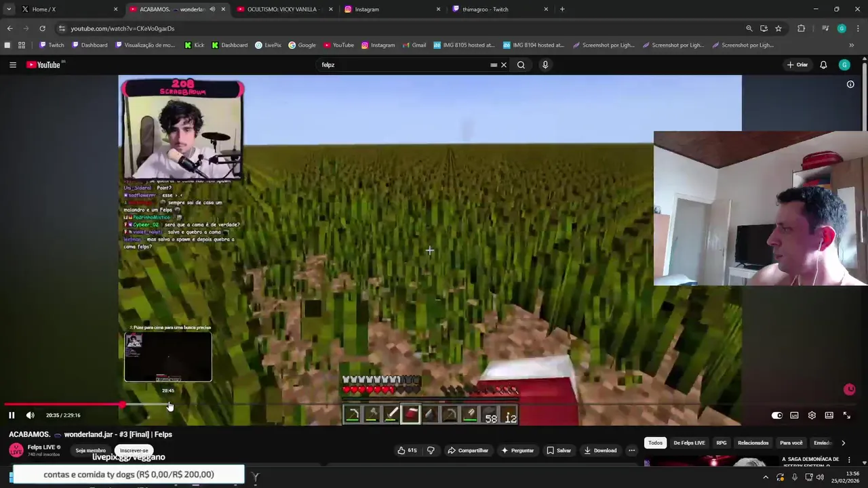
Task: Select the Relacionados filter chip
Action: (753, 443)
